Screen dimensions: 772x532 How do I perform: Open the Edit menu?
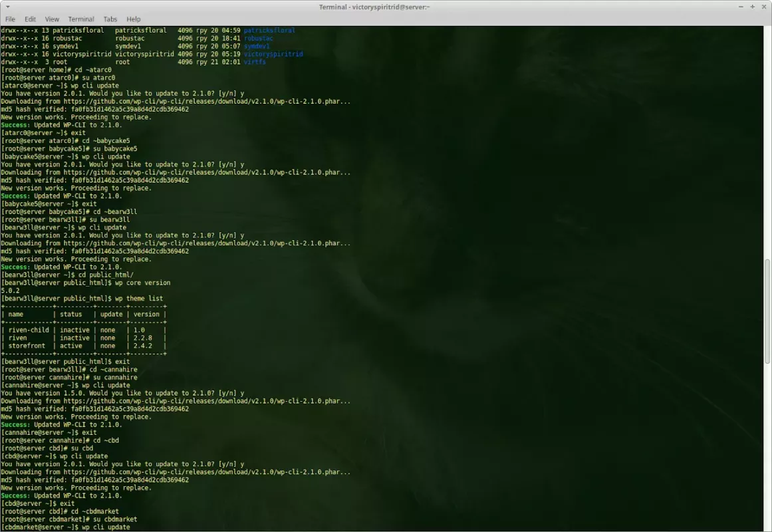pyautogui.click(x=31, y=19)
